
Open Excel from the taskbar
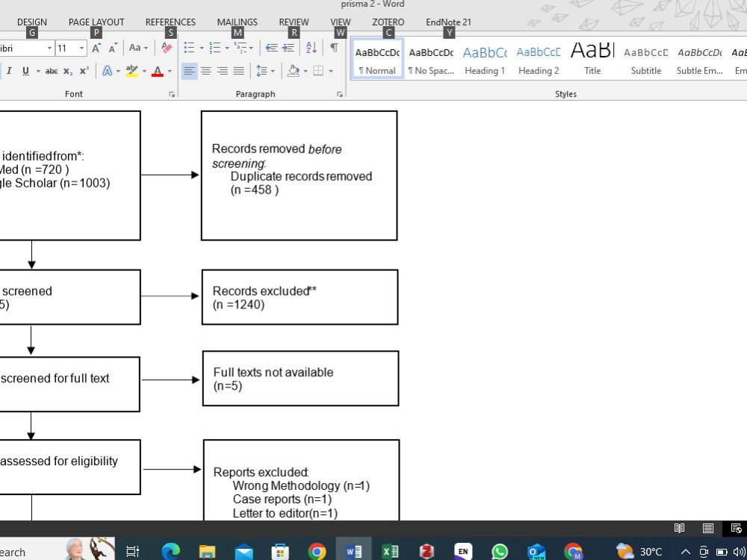[x=390, y=552]
